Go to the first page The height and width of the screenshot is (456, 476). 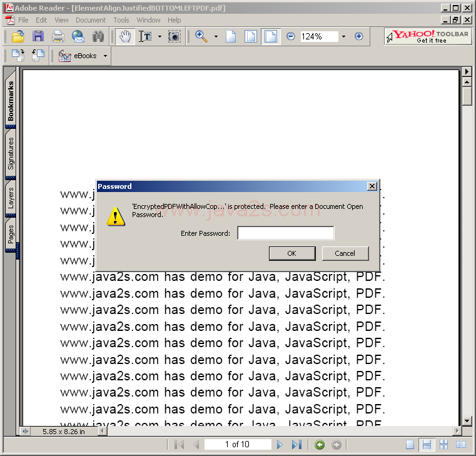[x=179, y=445]
